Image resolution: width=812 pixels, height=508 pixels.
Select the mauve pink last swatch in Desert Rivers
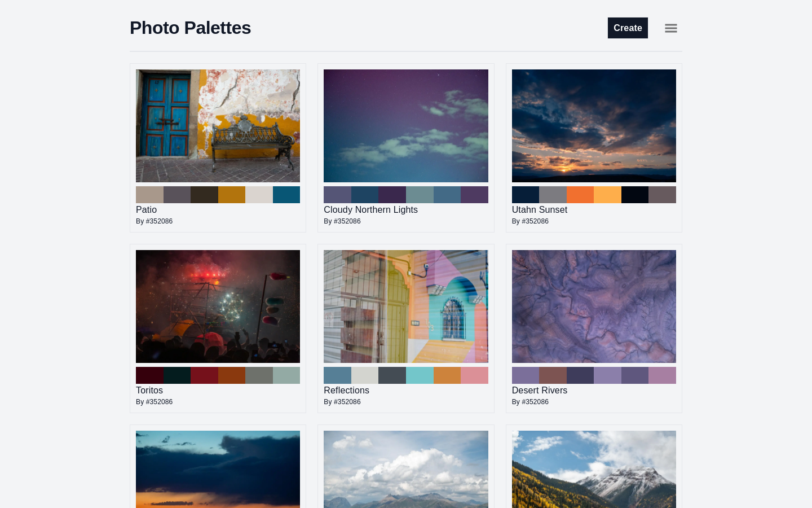click(x=662, y=375)
